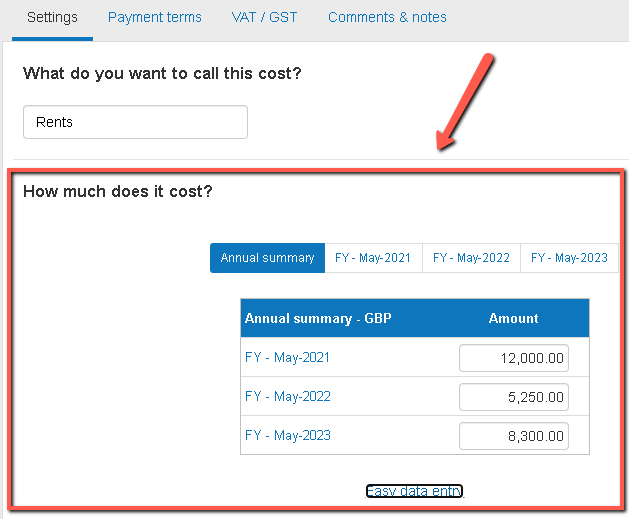
Task: Open FY - May-2023 link in summary table
Action: coord(288,435)
